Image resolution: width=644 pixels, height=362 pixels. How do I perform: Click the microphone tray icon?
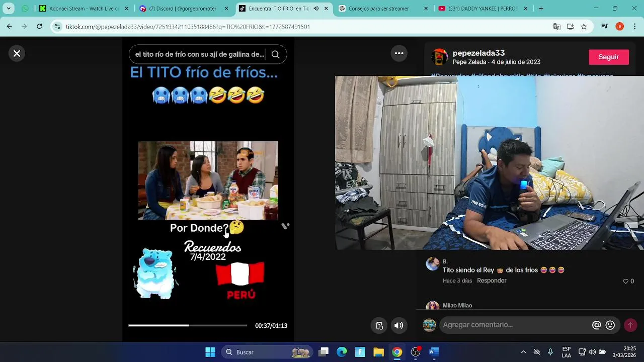pyautogui.click(x=550, y=352)
